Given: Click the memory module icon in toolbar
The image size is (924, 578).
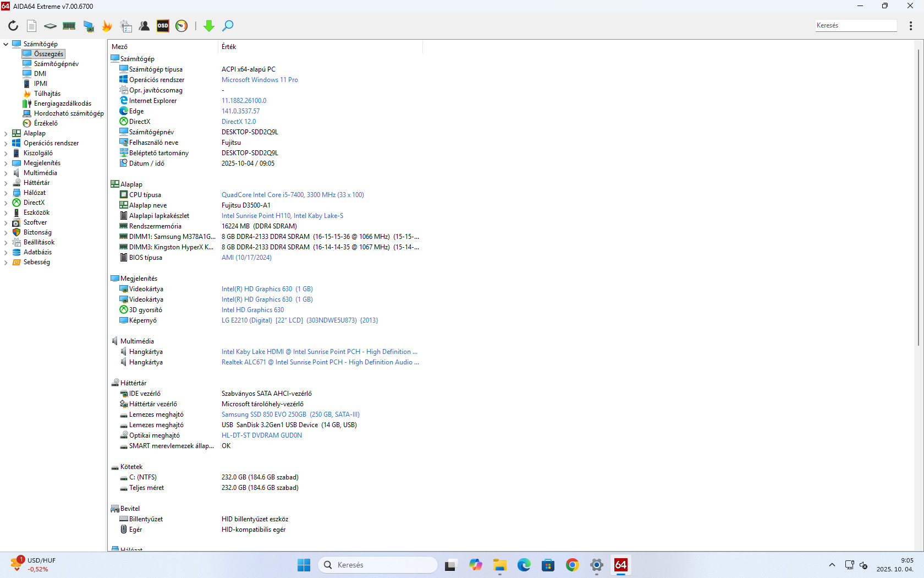Looking at the screenshot, I should tap(69, 26).
